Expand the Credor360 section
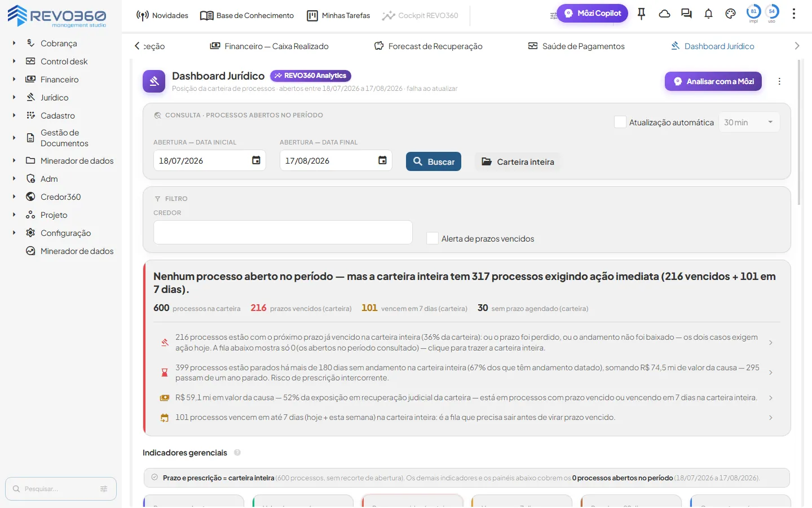 pos(14,197)
